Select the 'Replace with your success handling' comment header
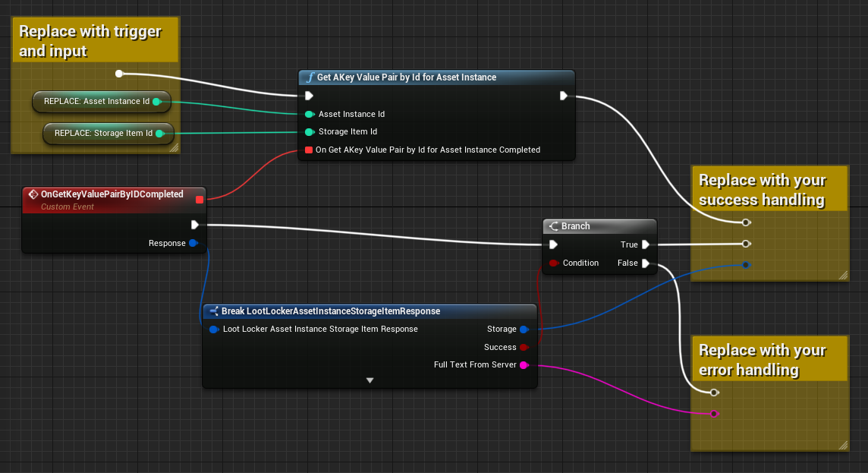Viewport: 868px width, 473px height. 761,190
